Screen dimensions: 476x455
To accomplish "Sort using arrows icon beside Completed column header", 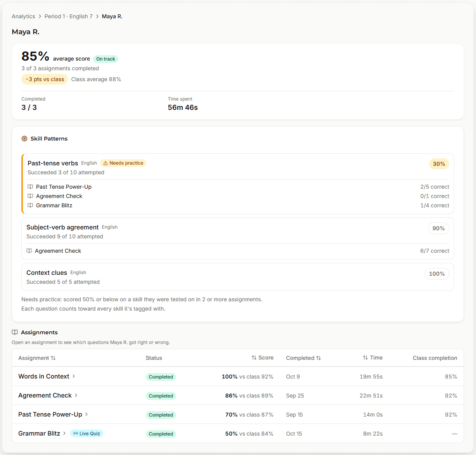I will [318, 358].
